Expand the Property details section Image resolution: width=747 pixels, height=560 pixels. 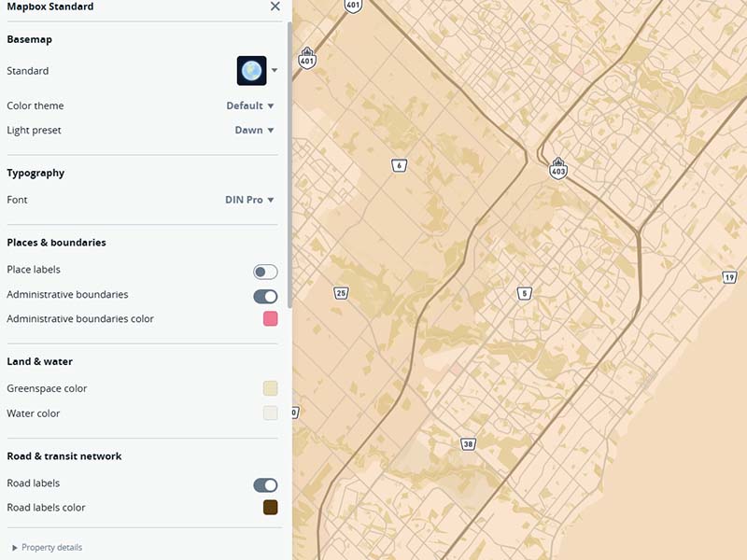(x=47, y=548)
